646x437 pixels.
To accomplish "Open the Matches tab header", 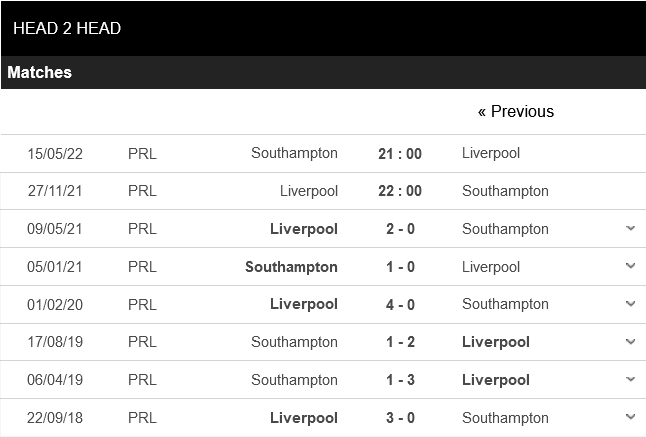I will tap(40, 72).
